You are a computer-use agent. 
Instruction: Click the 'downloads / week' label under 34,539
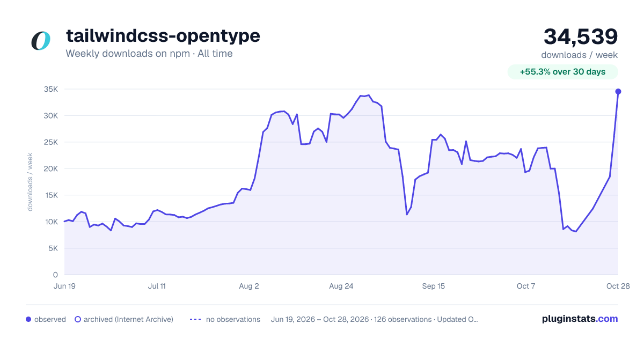point(580,55)
